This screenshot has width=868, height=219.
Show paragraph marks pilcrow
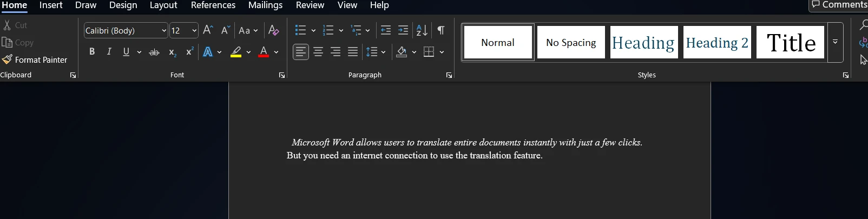click(441, 30)
